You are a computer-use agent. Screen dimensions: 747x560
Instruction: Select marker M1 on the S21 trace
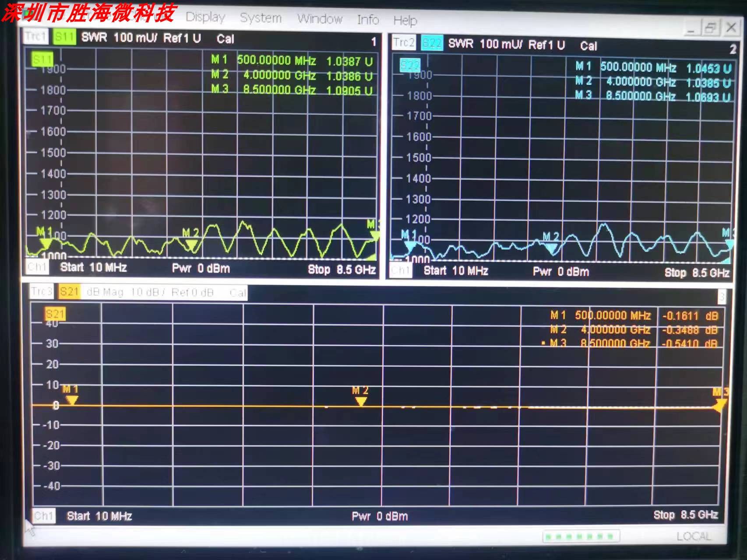pos(71,395)
